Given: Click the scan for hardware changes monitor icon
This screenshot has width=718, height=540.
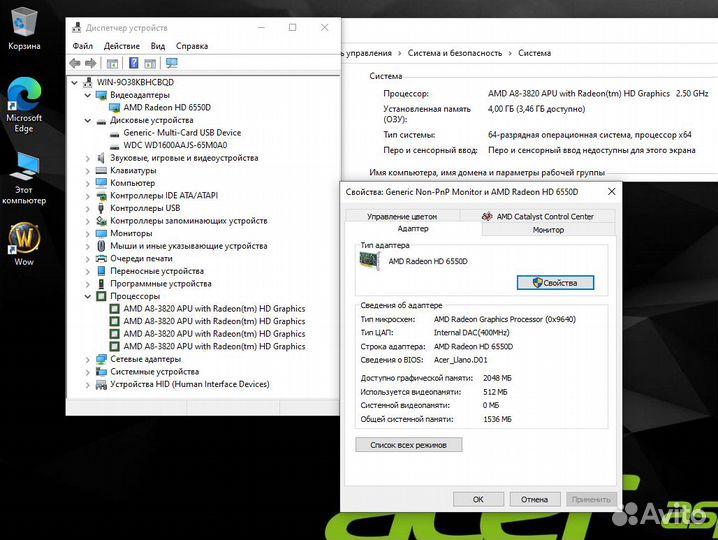Looking at the screenshot, I should point(172,63).
